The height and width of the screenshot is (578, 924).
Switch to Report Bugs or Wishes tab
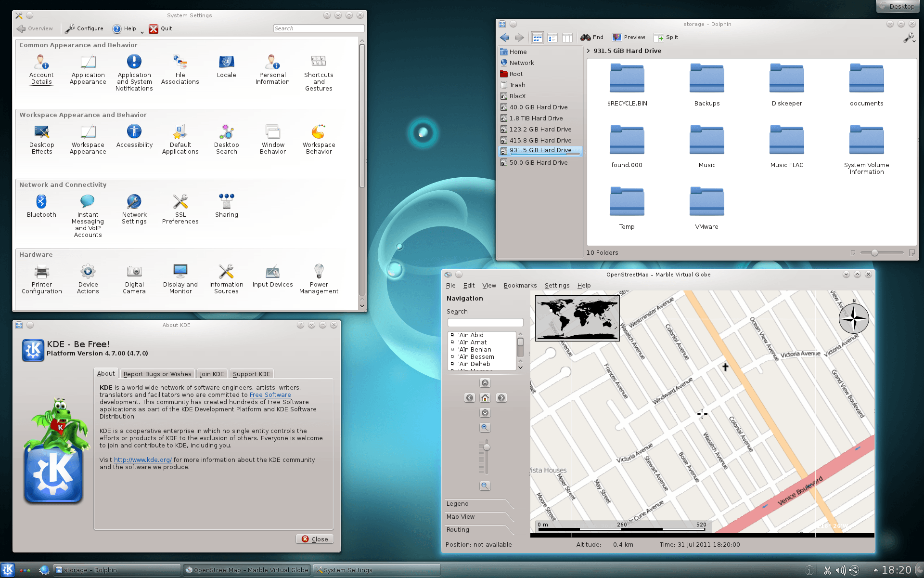point(157,374)
